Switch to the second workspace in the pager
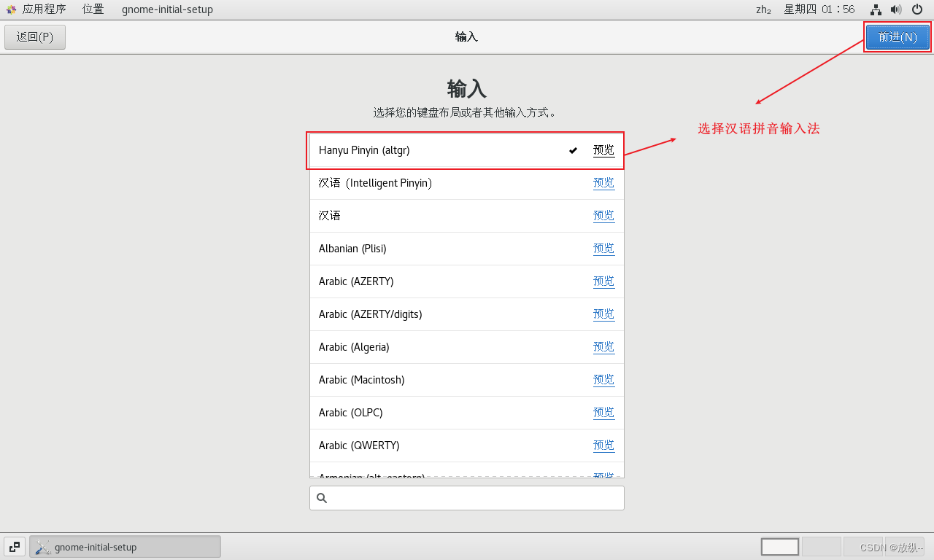The image size is (934, 560). point(822,547)
